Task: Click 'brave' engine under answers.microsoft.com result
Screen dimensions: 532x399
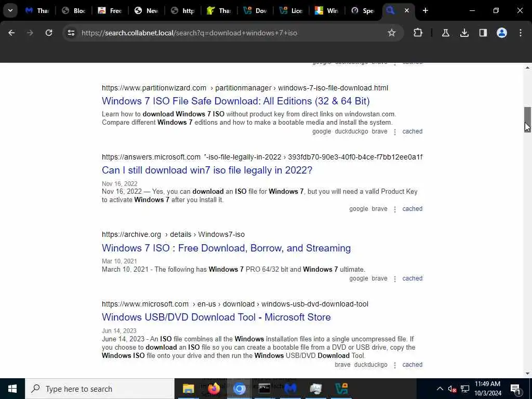Action: [379, 209]
